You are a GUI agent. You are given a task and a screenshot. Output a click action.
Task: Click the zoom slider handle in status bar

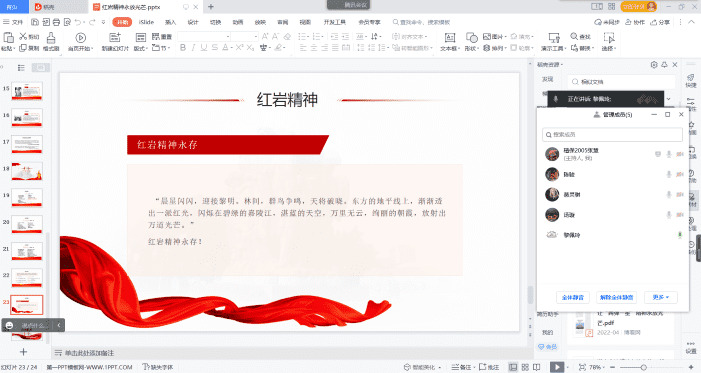tap(644, 367)
